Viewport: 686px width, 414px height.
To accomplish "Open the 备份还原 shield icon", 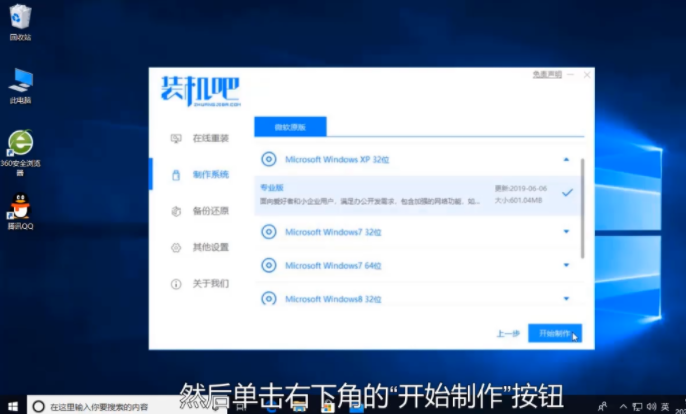I will (x=176, y=211).
